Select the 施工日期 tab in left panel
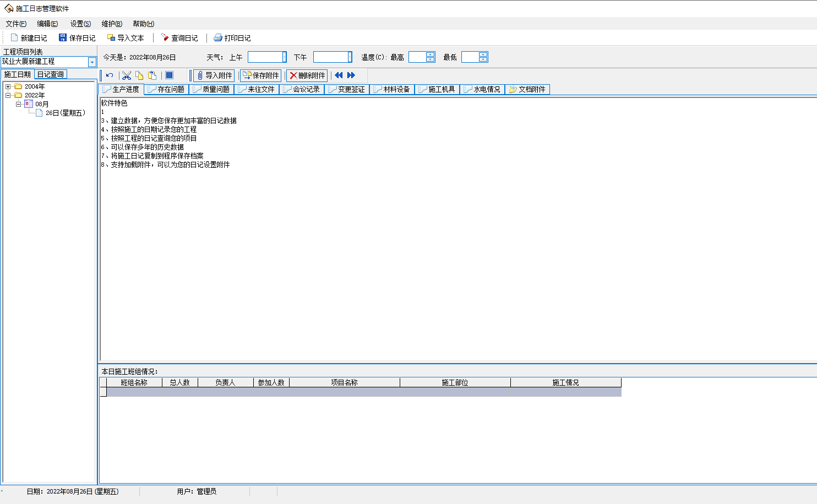The image size is (817, 504). tap(17, 74)
